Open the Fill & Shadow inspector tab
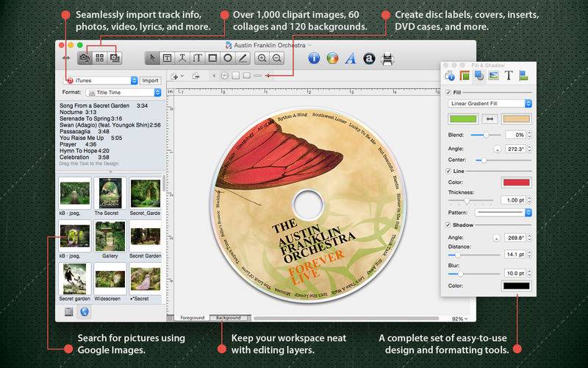Image resolution: width=588 pixels, height=368 pixels. tap(479, 76)
